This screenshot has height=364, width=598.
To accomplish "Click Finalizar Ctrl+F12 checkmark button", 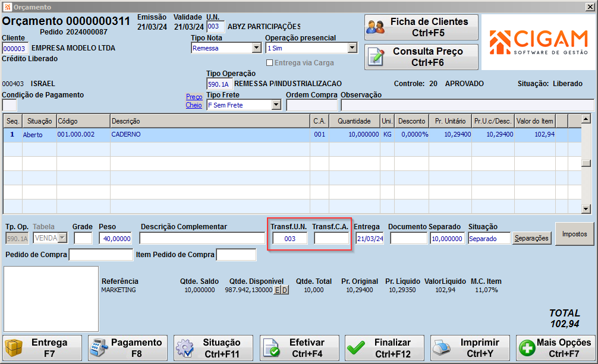I will click(385, 347).
